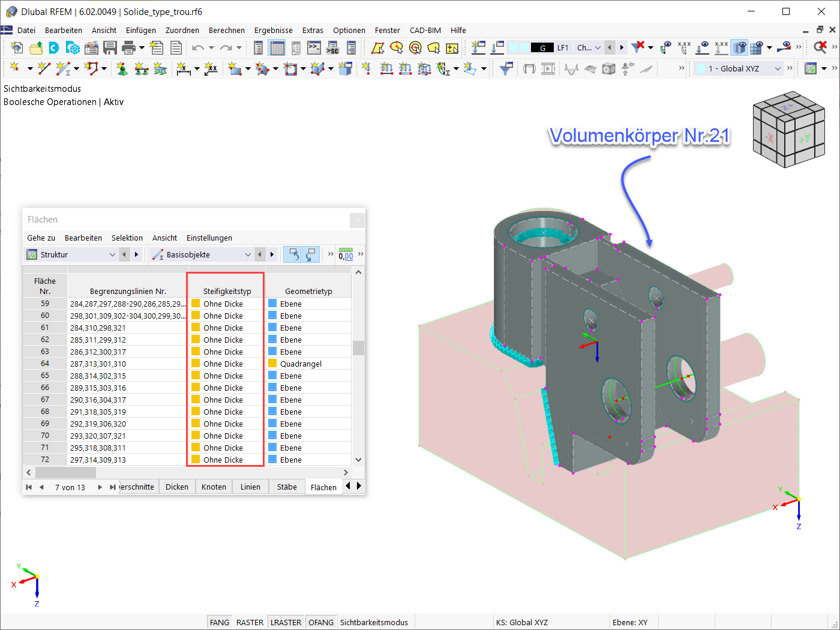Toggle LRASTER in the status bar
This screenshot has height=630, width=840.
coord(286,622)
